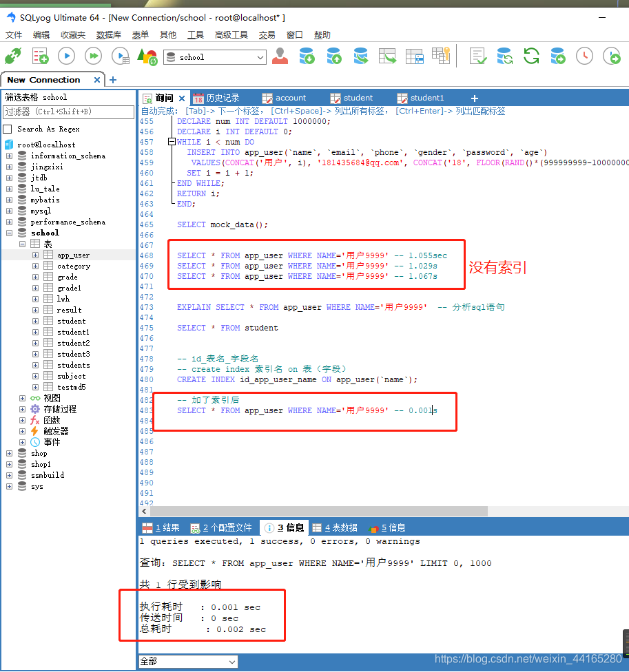This screenshot has height=672, width=629.
Task: Open the schema designer table icon
Action: click(414, 56)
